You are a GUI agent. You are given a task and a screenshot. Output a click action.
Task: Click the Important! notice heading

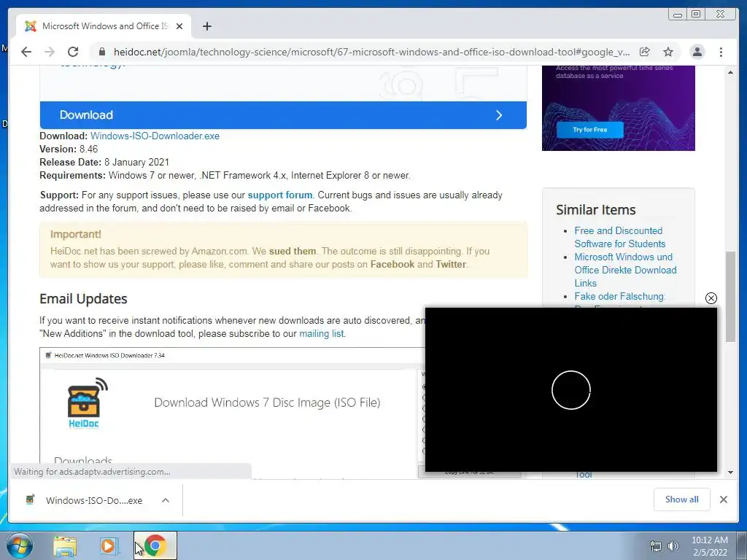pyautogui.click(x=75, y=234)
